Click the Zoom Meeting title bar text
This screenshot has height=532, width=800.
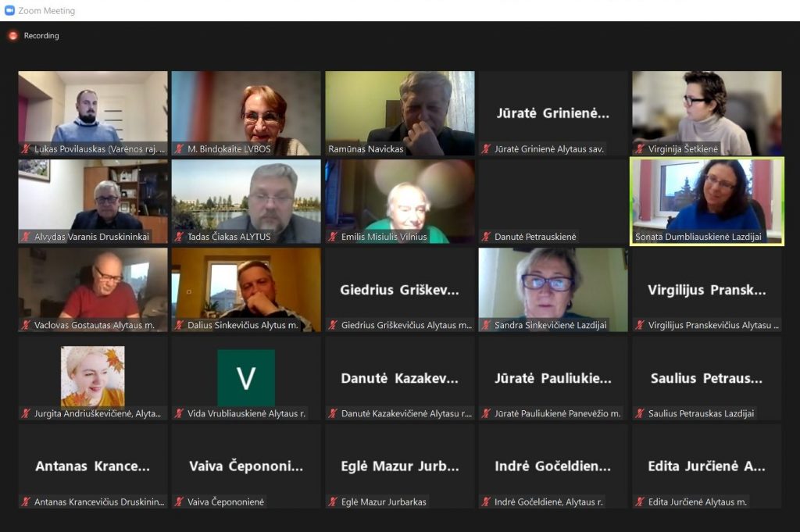tap(46, 11)
